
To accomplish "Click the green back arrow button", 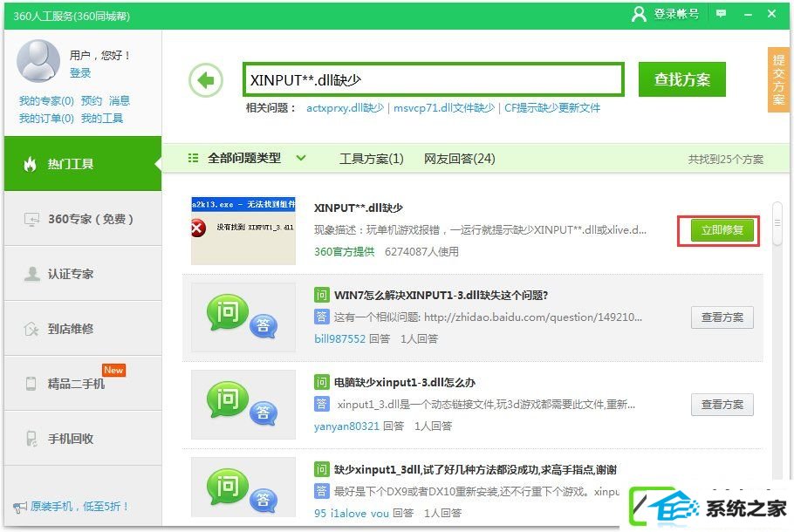I will point(206,80).
